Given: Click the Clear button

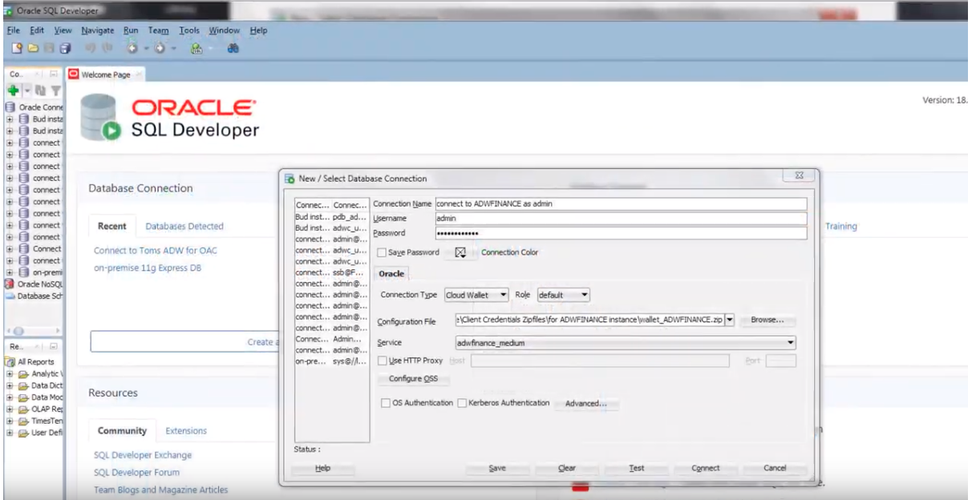Looking at the screenshot, I should pos(567,468).
